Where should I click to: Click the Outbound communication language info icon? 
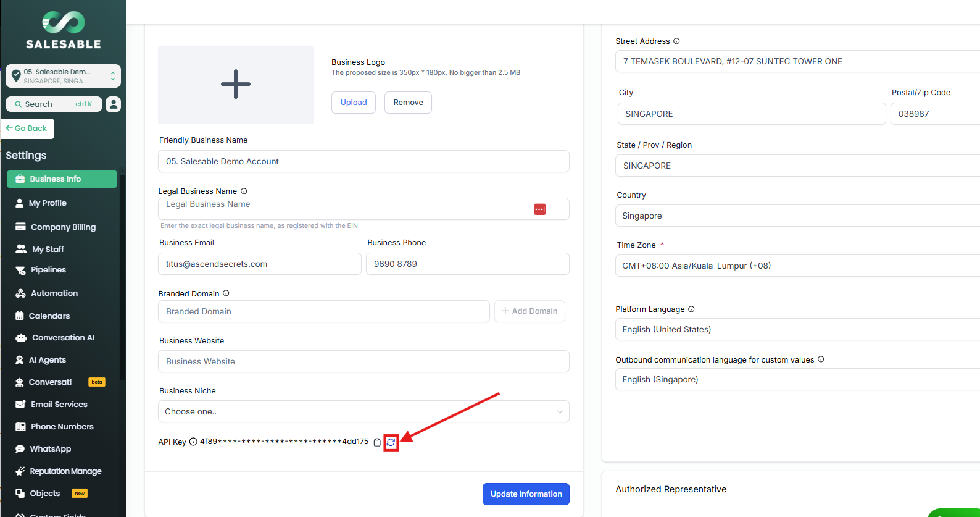coord(821,359)
